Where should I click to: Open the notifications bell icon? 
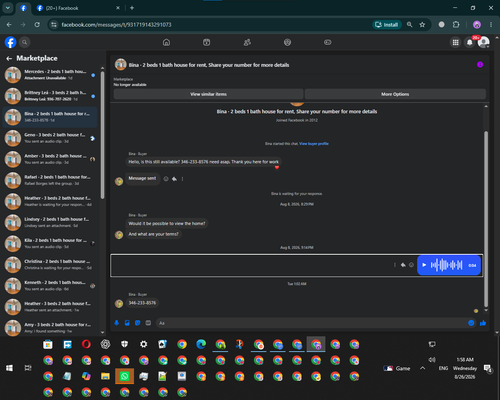[x=470, y=42]
